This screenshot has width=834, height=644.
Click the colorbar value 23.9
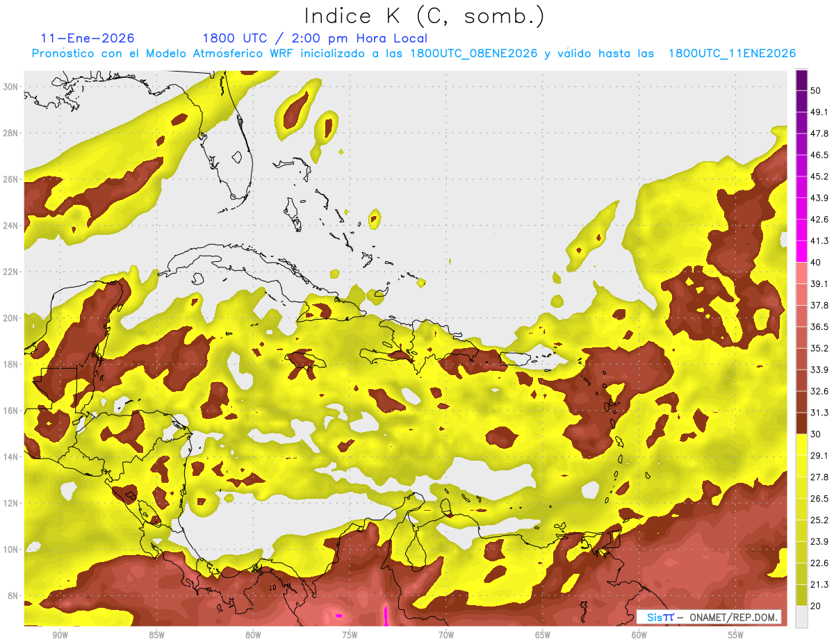(x=819, y=542)
